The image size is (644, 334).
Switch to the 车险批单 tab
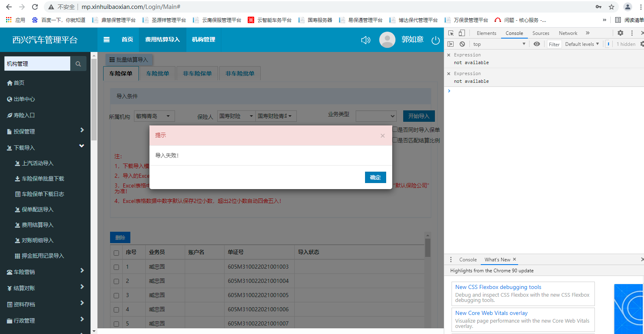tap(158, 73)
